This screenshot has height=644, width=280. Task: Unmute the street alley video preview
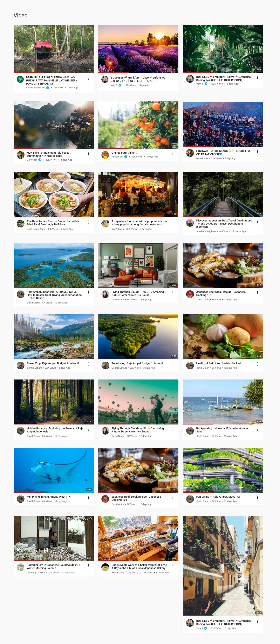point(257,521)
